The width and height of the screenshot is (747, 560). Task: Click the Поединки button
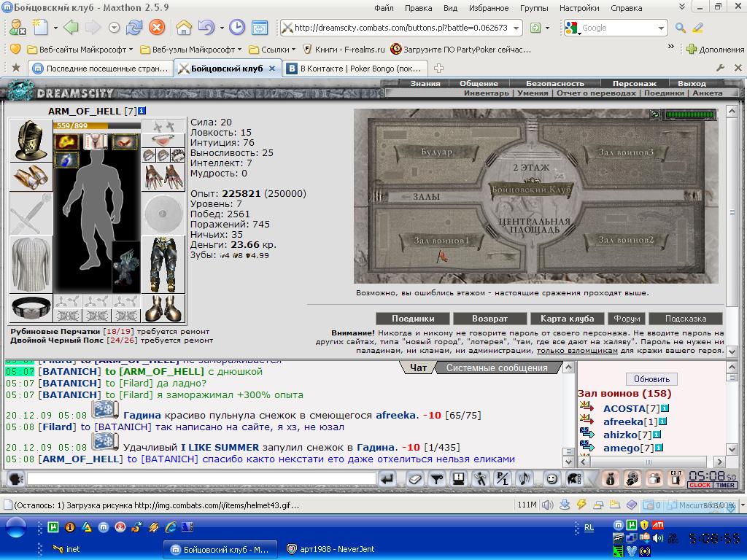point(413,319)
